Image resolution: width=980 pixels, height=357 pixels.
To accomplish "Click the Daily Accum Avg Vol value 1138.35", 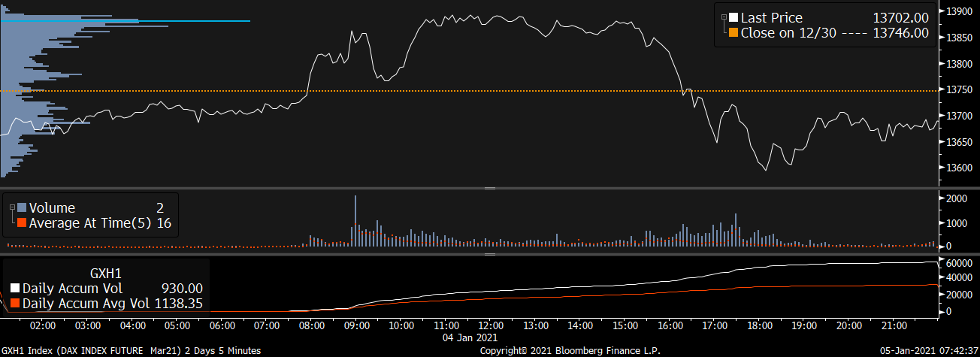I will 178,303.
